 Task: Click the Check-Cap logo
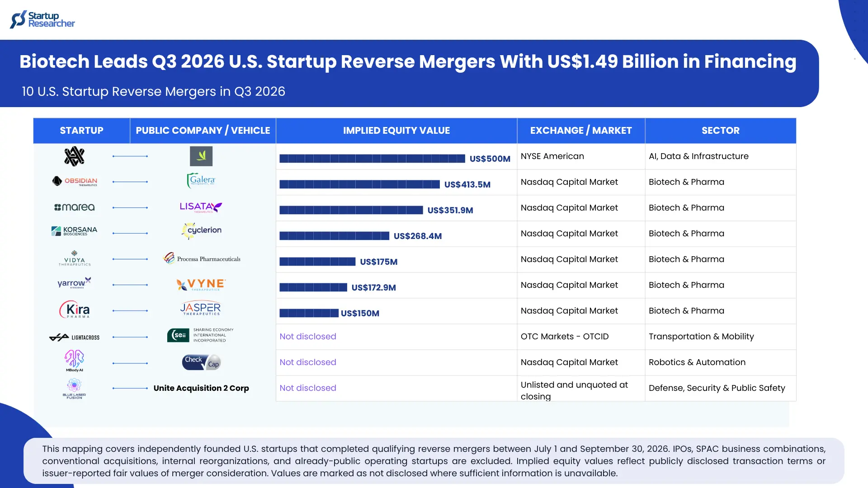click(x=201, y=362)
